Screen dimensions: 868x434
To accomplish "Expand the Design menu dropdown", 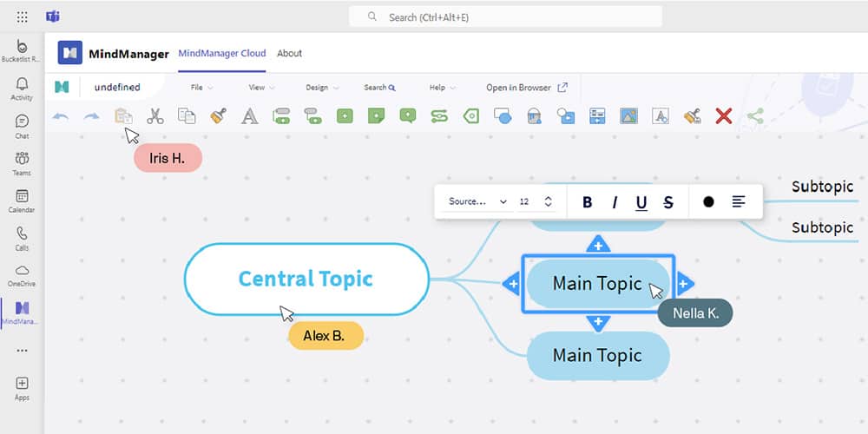I will coord(322,88).
